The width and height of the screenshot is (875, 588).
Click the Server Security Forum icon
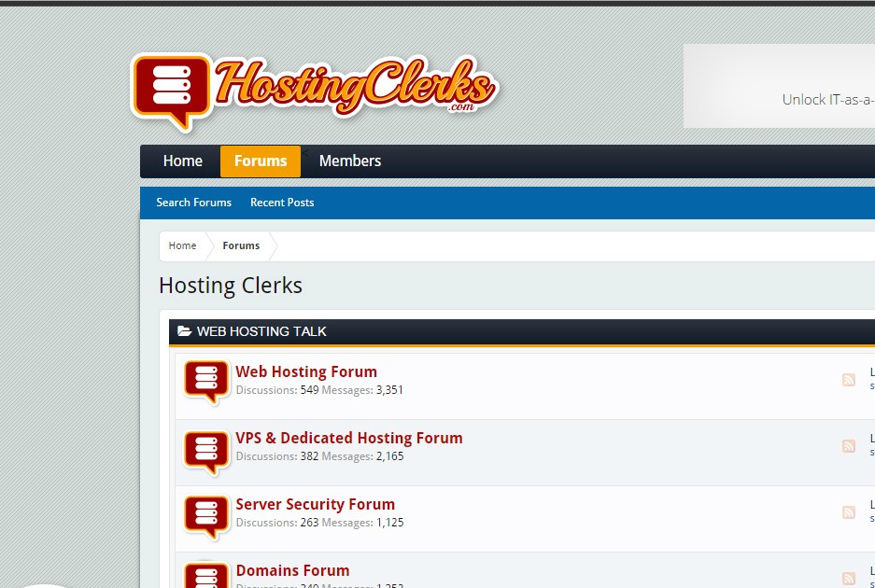(206, 518)
